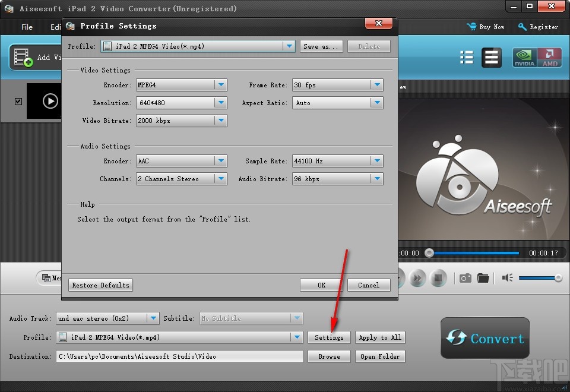This screenshot has height=392, width=570.
Task: Adjust the volume slider handle
Action: [x=558, y=278]
